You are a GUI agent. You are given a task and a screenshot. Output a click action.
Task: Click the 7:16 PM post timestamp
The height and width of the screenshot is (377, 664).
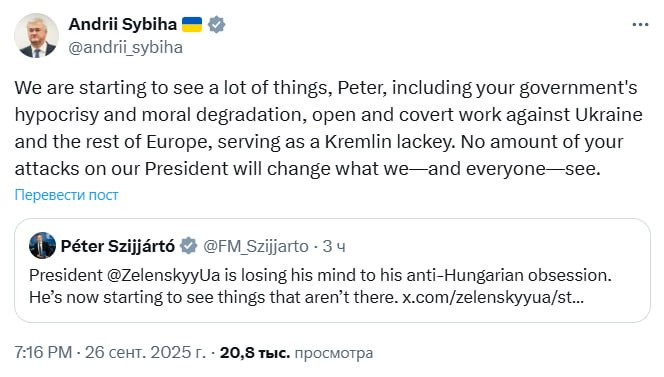point(43,352)
